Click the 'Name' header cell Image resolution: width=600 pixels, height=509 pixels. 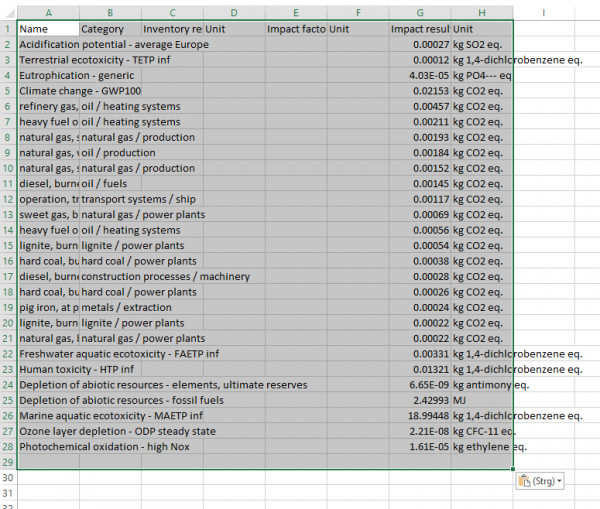pyautogui.click(x=49, y=29)
